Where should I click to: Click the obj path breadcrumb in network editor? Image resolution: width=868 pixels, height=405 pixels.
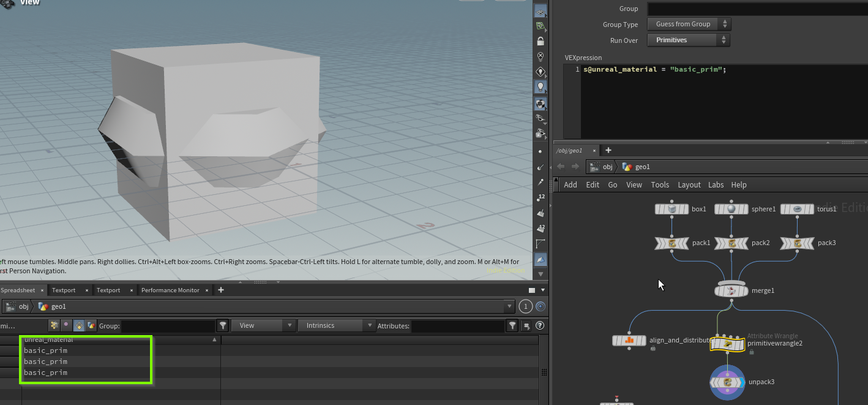click(607, 167)
